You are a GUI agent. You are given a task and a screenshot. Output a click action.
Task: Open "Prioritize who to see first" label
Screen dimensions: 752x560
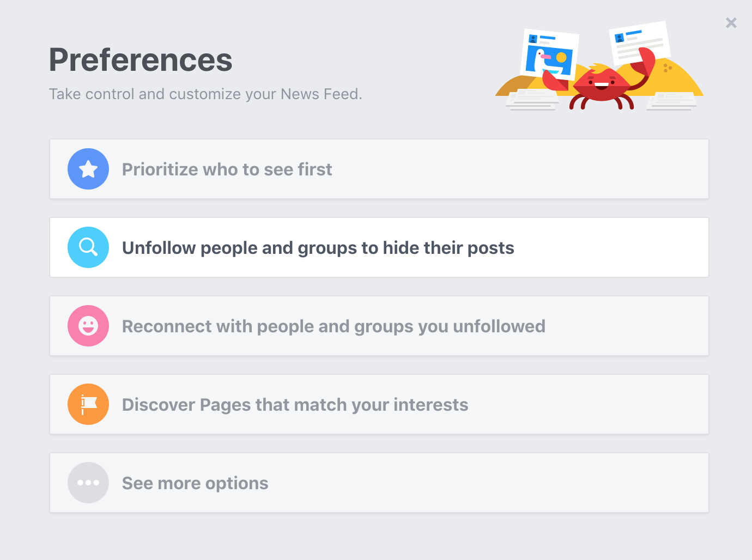(227, 169)
